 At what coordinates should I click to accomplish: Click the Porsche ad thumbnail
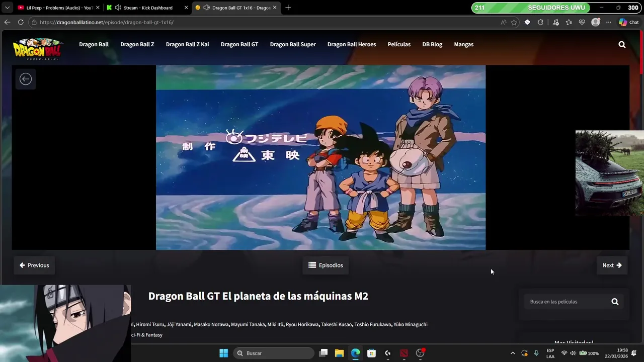[x=610, y=173]
